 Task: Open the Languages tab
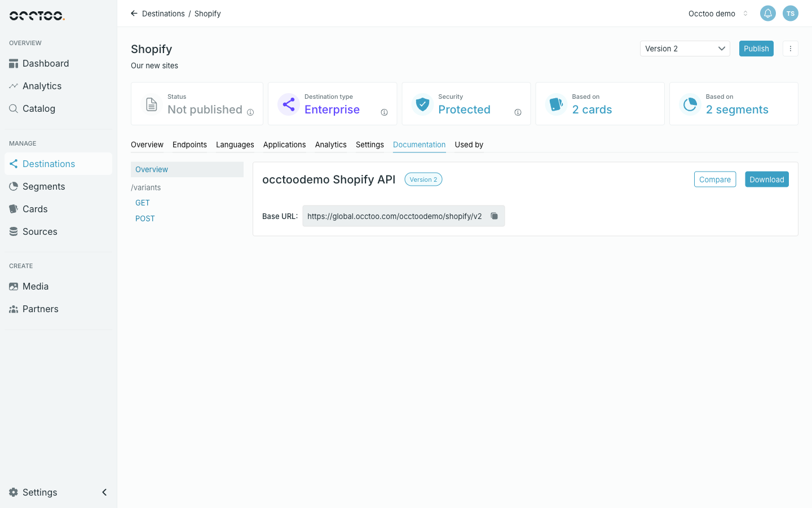pyautogui.click(x=235, y=145)
